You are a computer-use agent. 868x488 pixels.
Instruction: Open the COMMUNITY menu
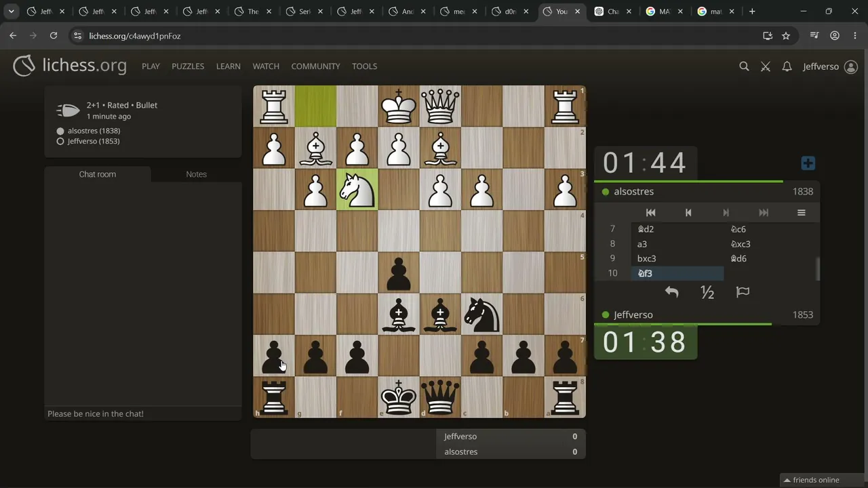tap(315, 66)
